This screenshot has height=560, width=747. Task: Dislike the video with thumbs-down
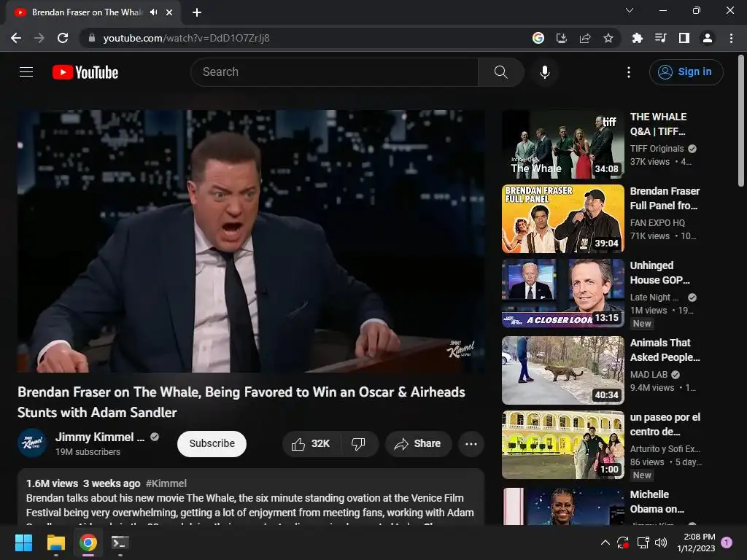click(x=358, y=444)
